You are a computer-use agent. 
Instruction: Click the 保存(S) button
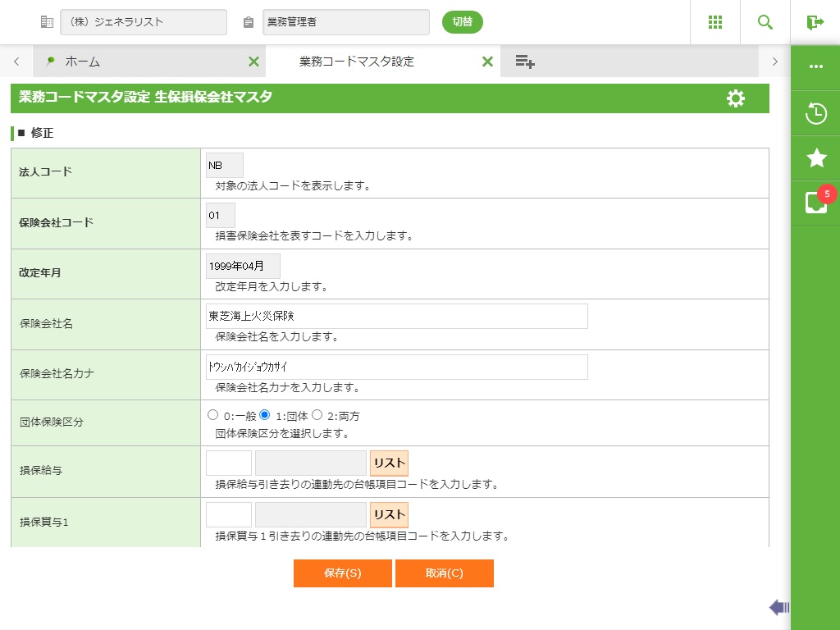342,573
